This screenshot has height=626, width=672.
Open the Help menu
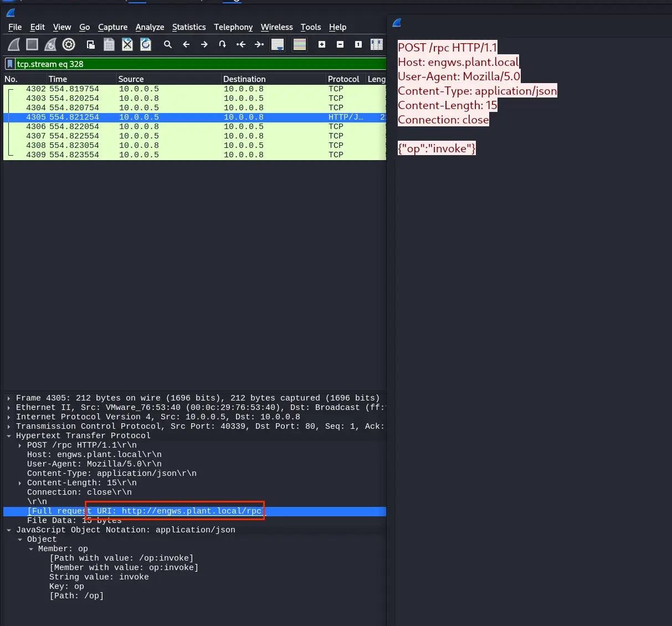pos(337,27)
